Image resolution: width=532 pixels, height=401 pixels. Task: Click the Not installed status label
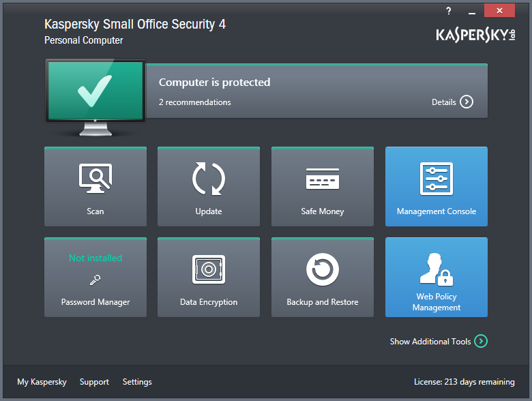coord(95,258)
